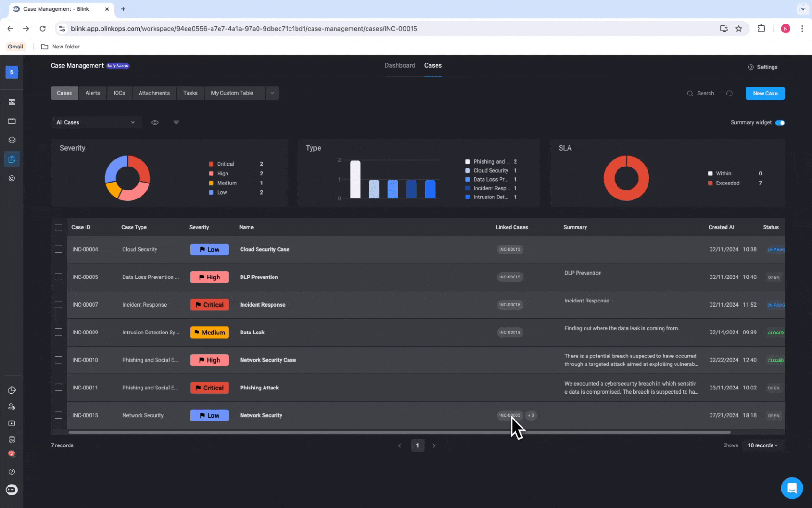Open a new browser tab

[123, 9]
